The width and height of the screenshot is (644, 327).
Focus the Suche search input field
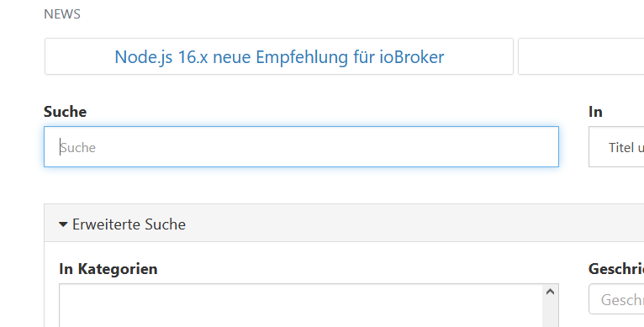(301, 146)
